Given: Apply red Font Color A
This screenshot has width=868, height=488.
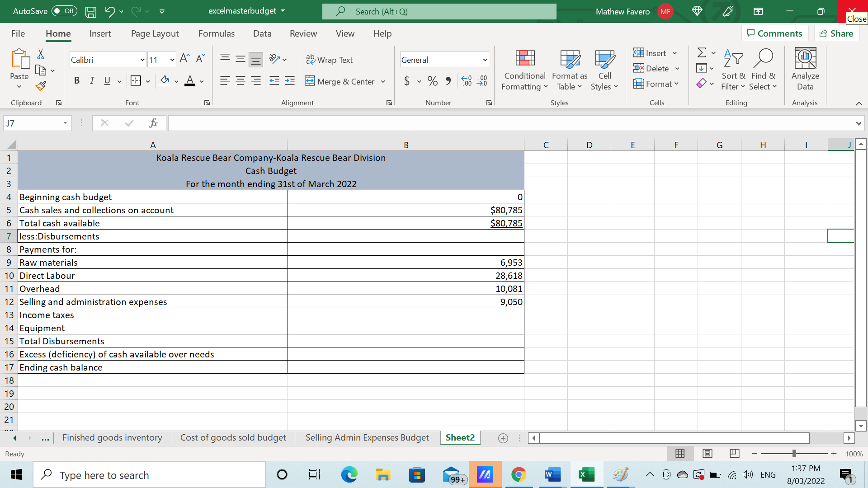Looking at the screenshot, I should point(190,81).
